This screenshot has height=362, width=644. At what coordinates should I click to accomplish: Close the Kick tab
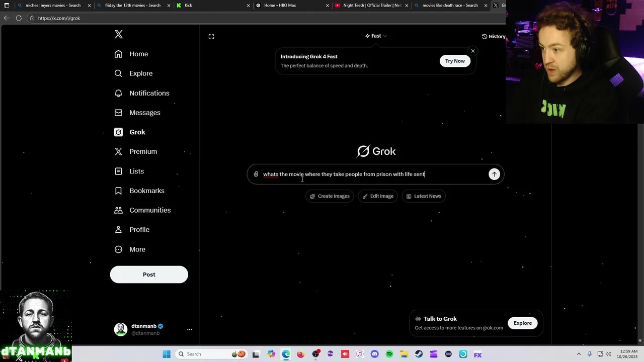(248, 6)
